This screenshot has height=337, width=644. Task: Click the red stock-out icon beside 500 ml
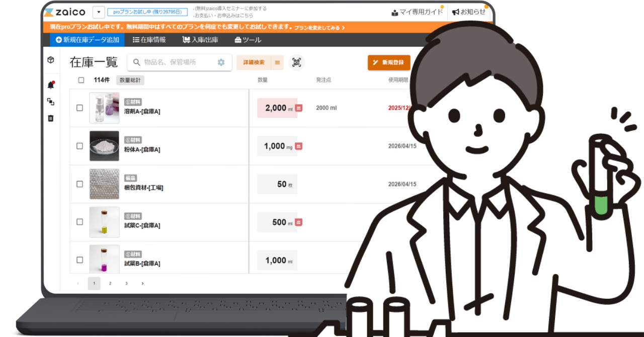(x=298, y=222)
